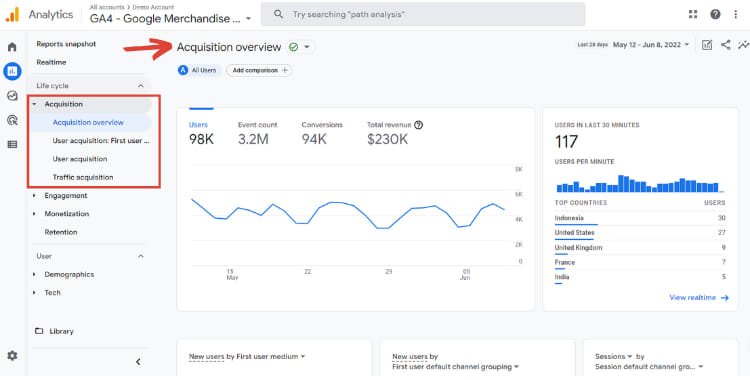Click the green report status check icon
This screenshot has height=380, width=750.
coord(293,47)
